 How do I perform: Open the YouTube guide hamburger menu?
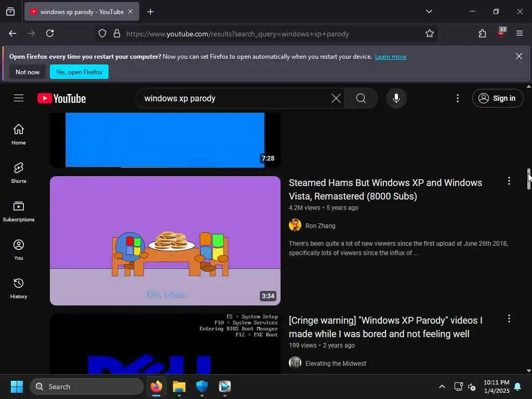[19, 98]
